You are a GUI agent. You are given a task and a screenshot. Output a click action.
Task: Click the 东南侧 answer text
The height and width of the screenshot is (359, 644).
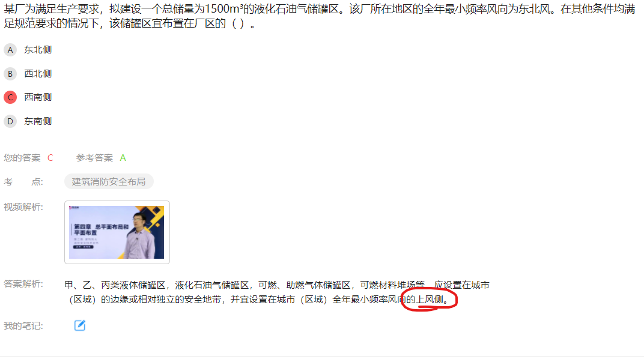click(x=38, y=121)
